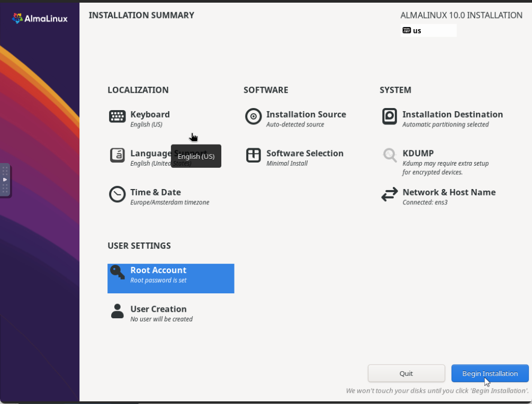The width and height of the screenshot is (532, 404).
Task: Click the Time & Date clock icon
Action: point(118,194)
